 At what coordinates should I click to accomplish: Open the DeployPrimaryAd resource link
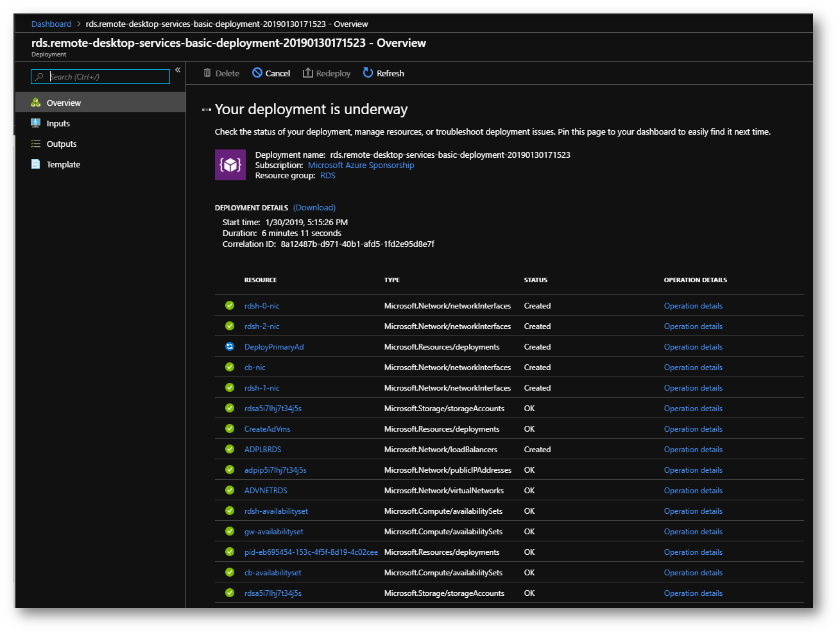[274, 347]
